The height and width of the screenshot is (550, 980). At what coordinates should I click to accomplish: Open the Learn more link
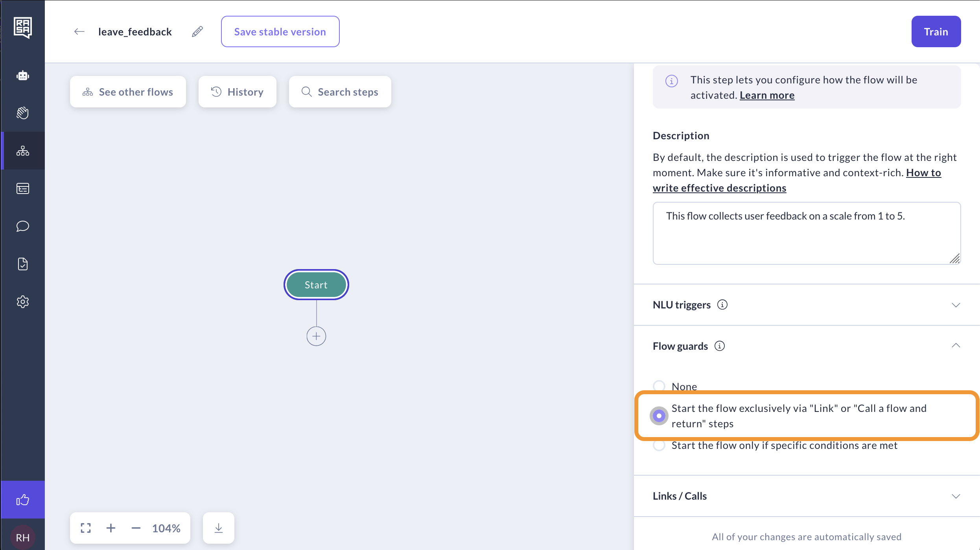(x=767, y=95)
